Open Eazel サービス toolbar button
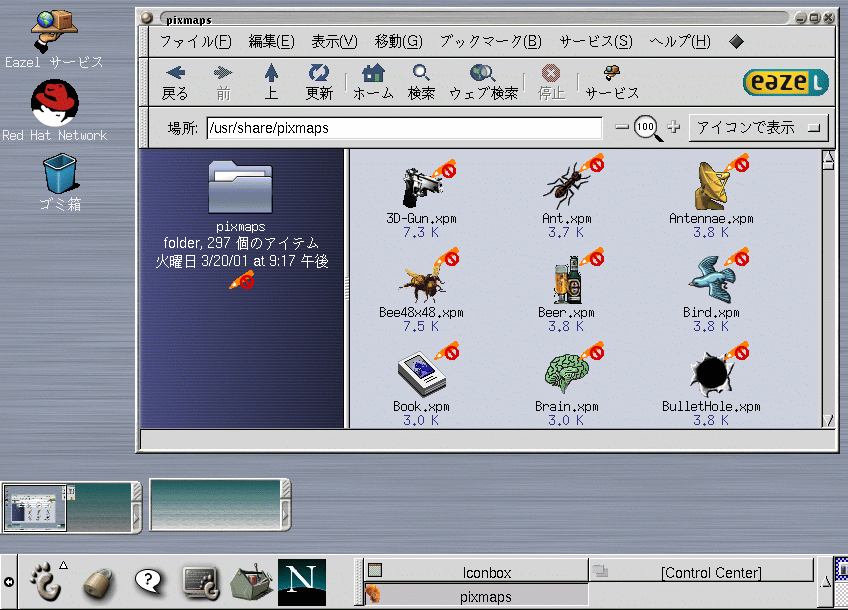This screenshot has width=848, height=610. click(x=612, y=82)
